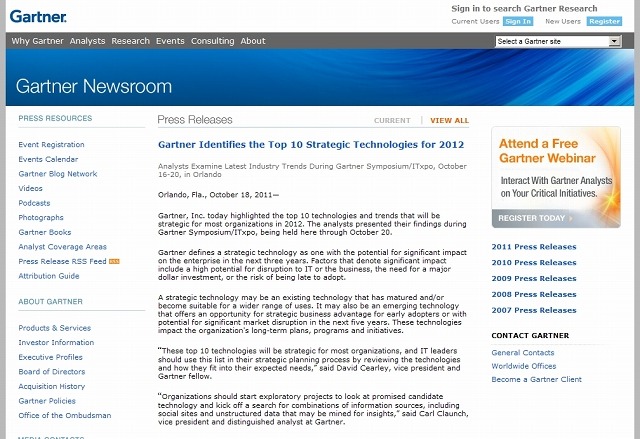Open Office of the Ombudsman link
Screen dimensions: 640x439
tap(64, 416)
